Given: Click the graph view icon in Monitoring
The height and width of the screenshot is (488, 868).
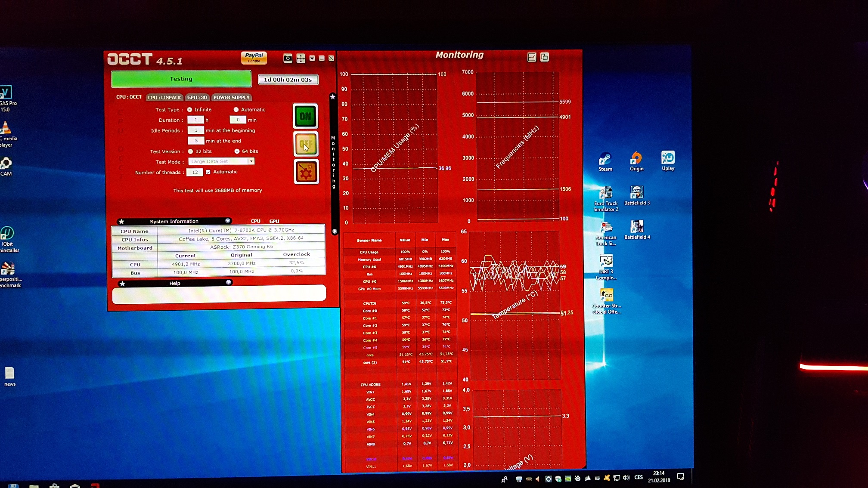Looking at the screenshot, I should coord(532,57).
